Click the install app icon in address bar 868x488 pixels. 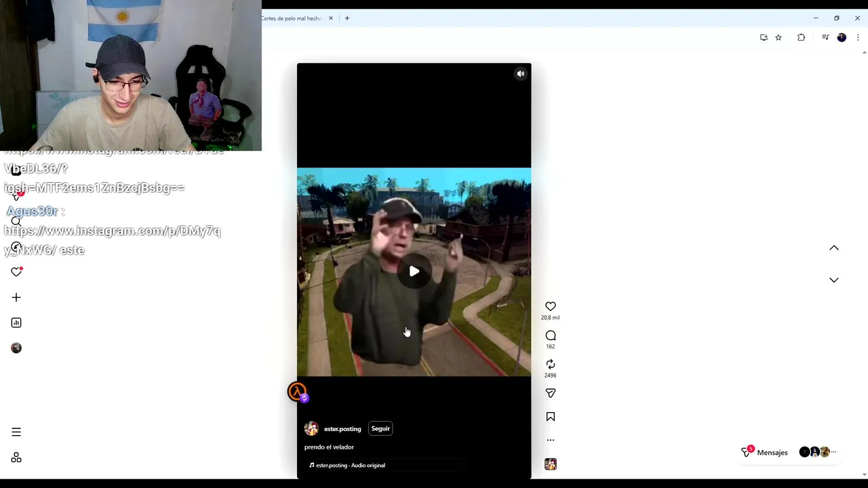764,37
